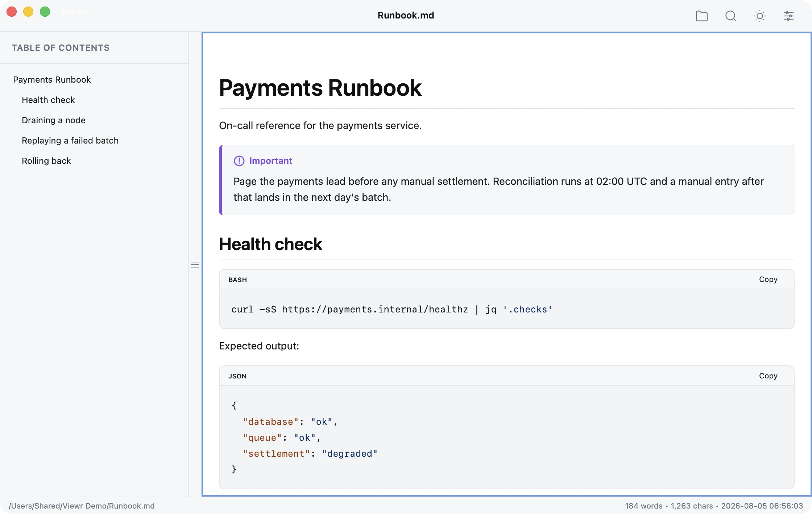
Task: Click the Health check document heading
Action: [270, 244]
